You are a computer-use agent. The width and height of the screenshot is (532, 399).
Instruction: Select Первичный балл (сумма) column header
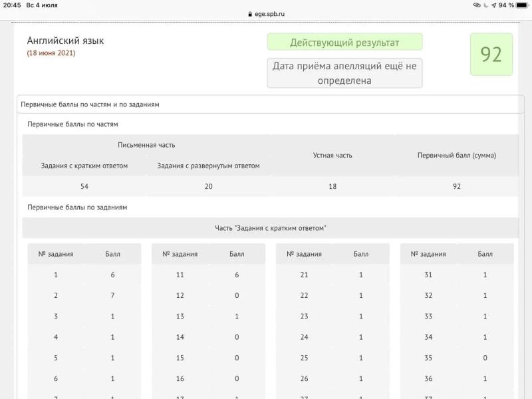pyautogui.click(x=457, y=156)
